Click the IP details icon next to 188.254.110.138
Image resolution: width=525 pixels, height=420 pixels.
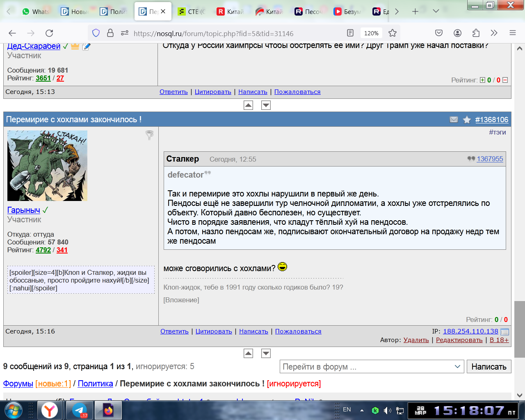click(505, 332)
